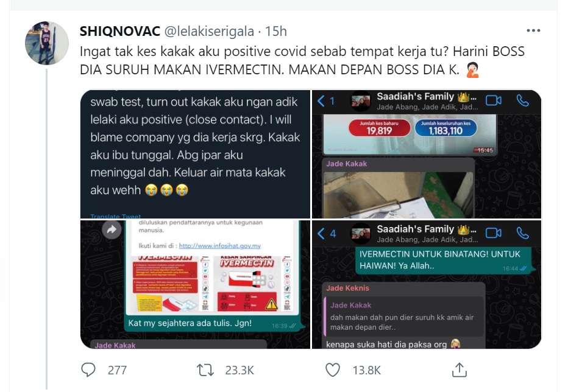Open the share upload icon

point(459,369)
